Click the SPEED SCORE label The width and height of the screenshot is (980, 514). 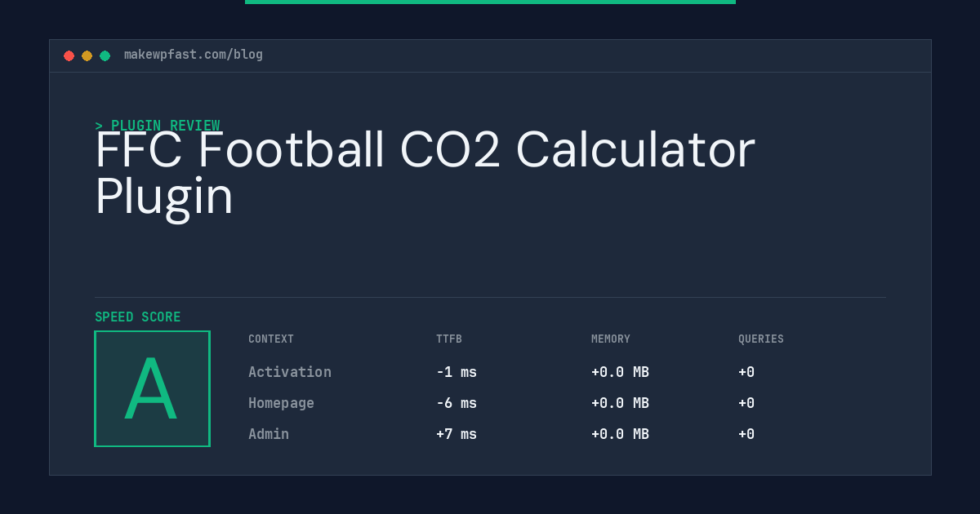138,317
